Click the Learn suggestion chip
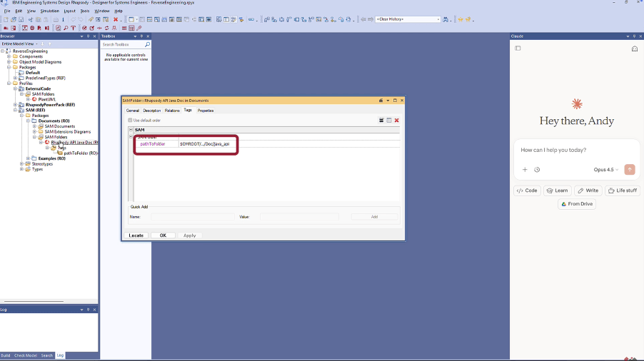This screenshot has width=644, height=361. tap(558, 190)
